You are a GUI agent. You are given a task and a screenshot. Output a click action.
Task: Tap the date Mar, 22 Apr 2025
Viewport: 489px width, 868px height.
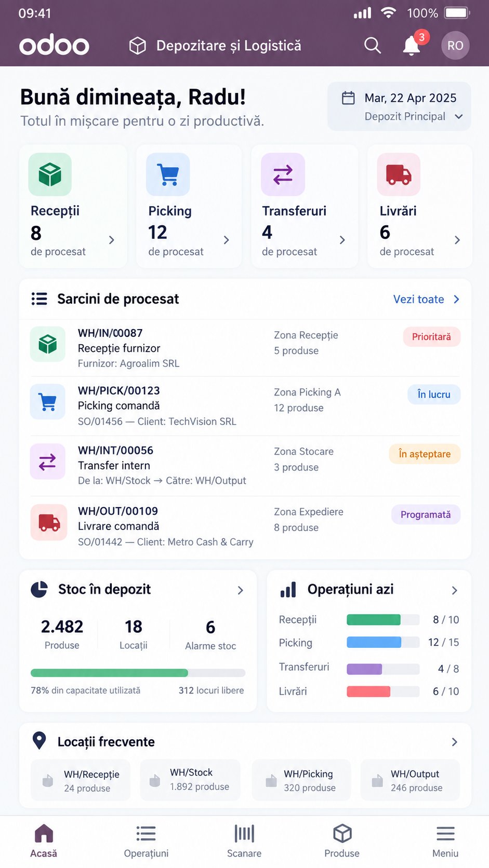coord(411,98)
